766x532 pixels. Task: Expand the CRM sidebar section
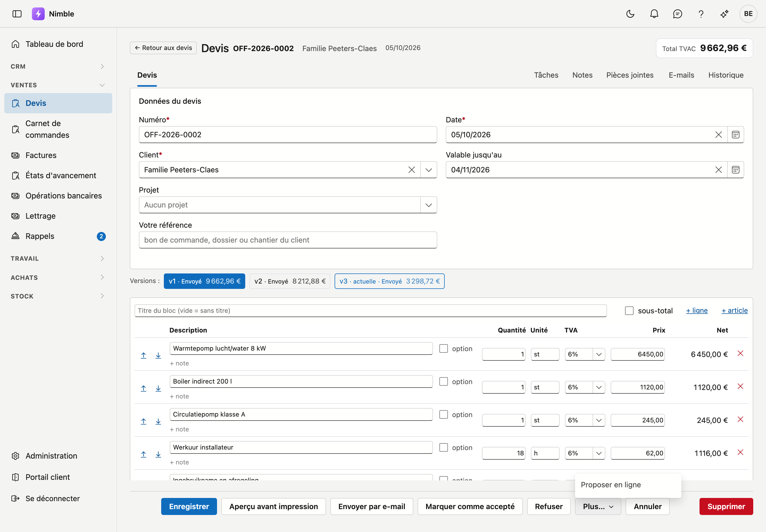(x=58, y=66)
